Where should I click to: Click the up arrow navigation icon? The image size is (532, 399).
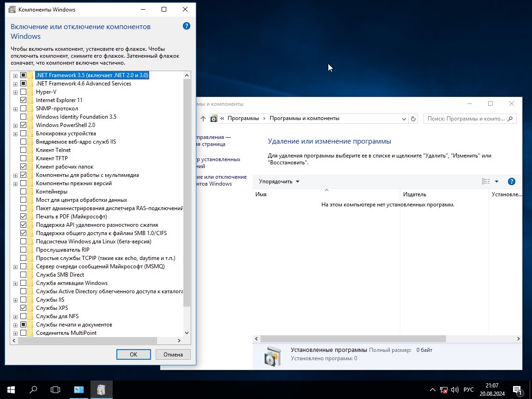point(203,118)
